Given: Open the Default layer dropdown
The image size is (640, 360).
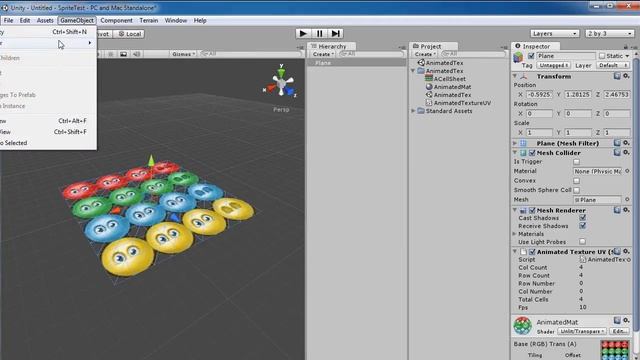Looking at the screenshot, I should coord(613,65).
